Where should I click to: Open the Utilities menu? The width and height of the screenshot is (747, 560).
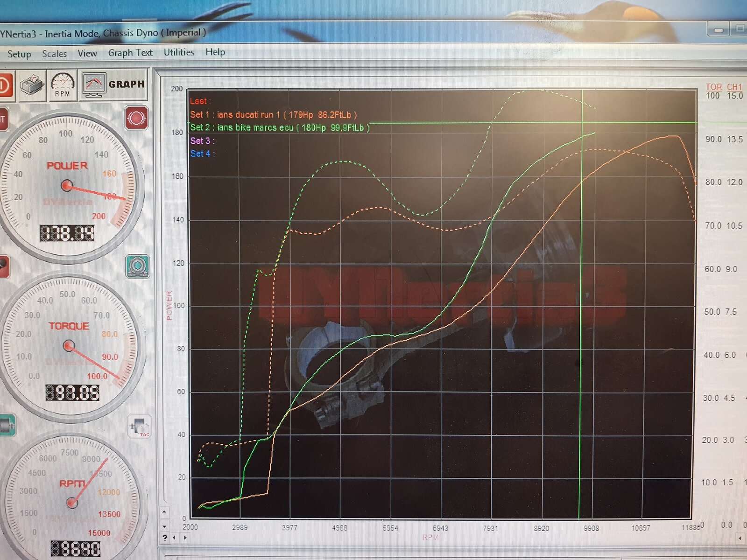[x=179, y=52]
